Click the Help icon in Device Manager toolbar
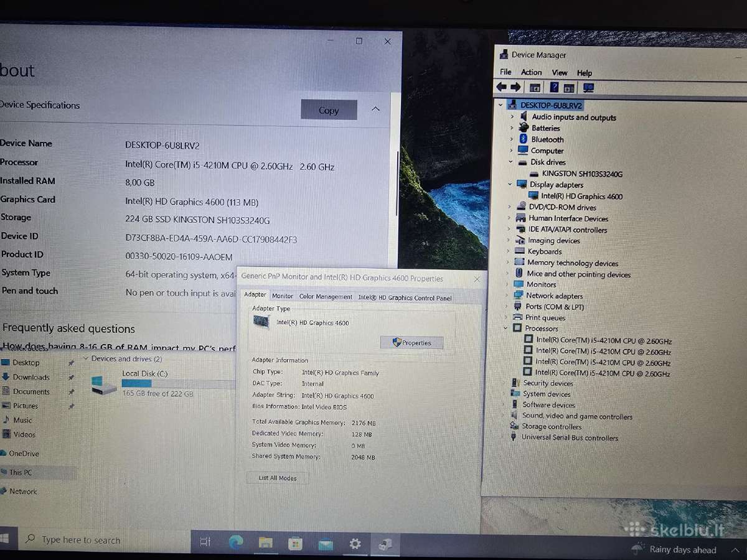Image resolution: width=747 pixels, height=560 pixels. pyautogui.click(x=554, y=88)
